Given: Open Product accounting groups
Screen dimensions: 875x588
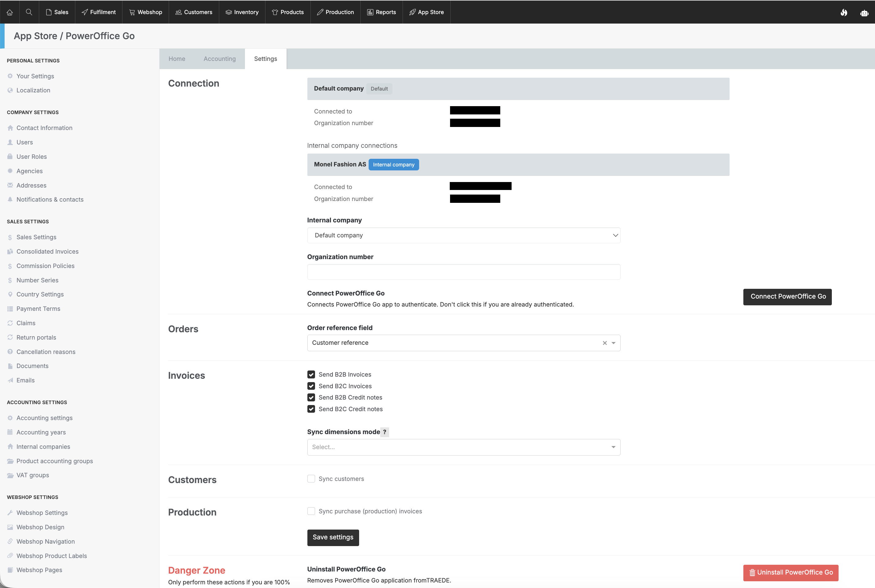Looking at the screenshot, I should click(x=55, y=461).
